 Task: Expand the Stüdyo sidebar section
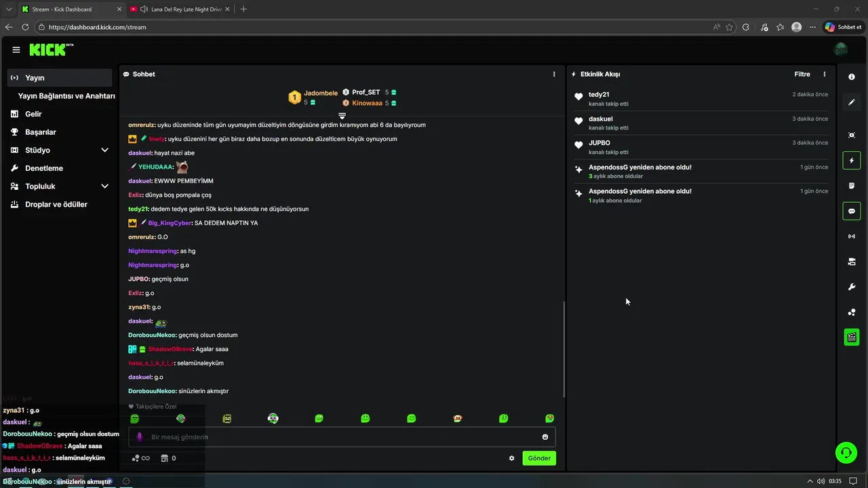pos(104,150)
